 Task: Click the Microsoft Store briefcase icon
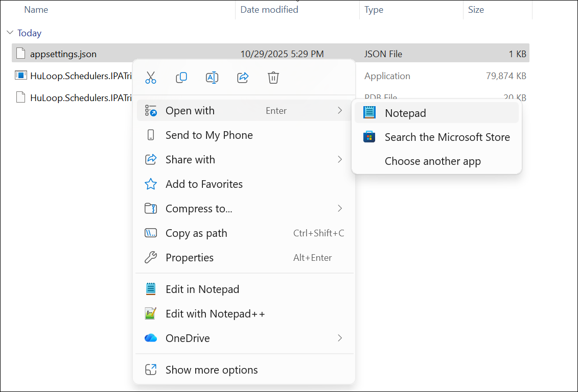coord(369,137)
